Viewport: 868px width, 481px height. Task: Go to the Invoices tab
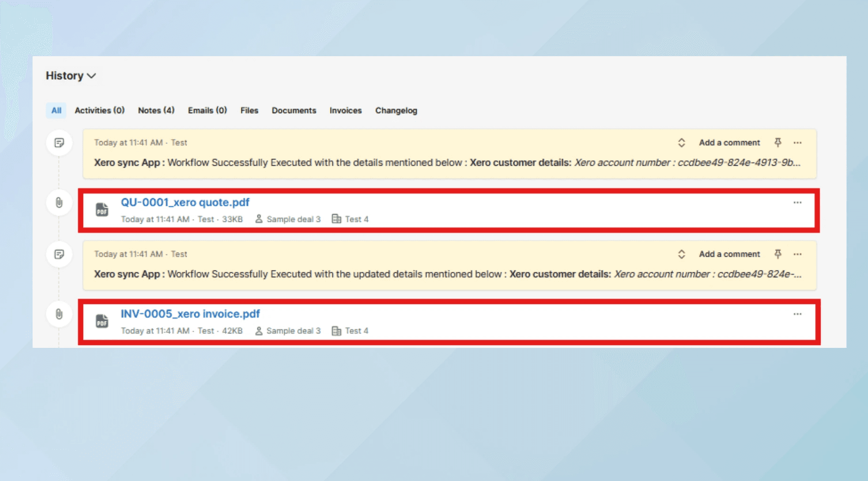pos(346,110)
